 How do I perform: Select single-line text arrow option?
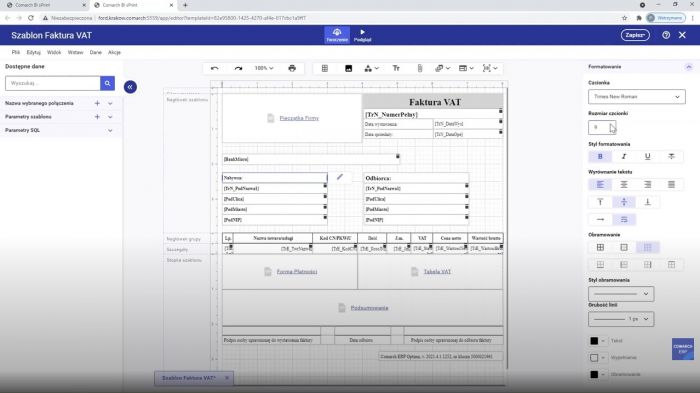tap(600, 219)
